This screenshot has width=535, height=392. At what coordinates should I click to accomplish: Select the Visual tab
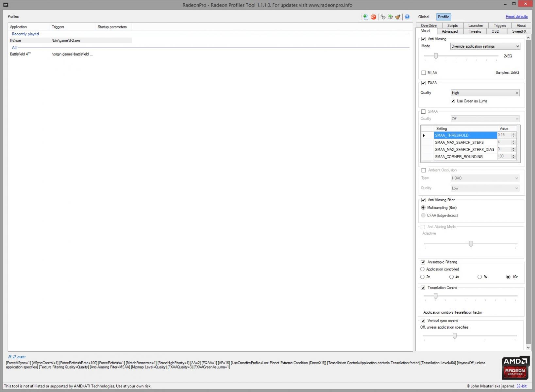(426, 31)
